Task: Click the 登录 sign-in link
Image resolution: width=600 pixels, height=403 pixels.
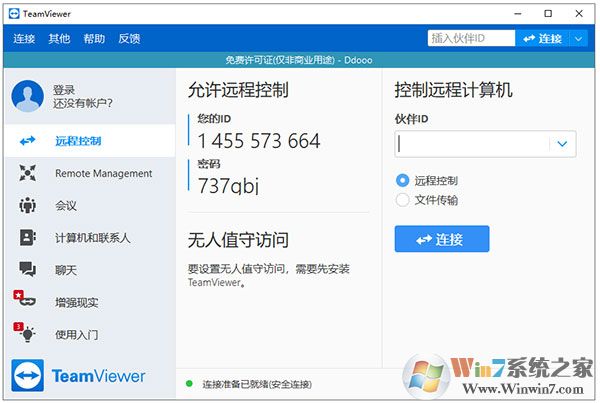Action: coord(64,90)
